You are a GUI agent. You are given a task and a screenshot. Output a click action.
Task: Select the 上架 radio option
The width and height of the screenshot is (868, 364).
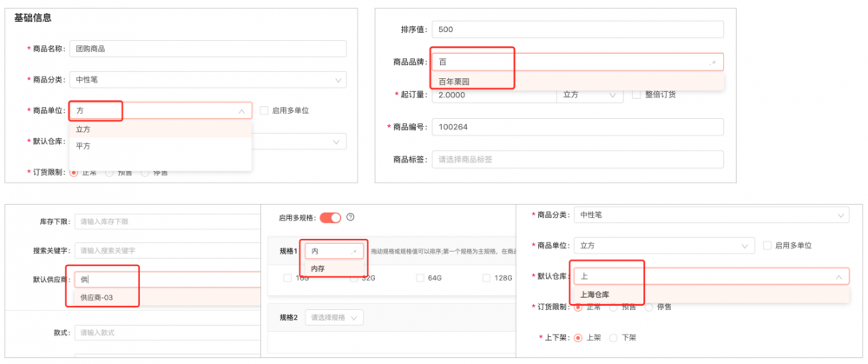point(578,337)
